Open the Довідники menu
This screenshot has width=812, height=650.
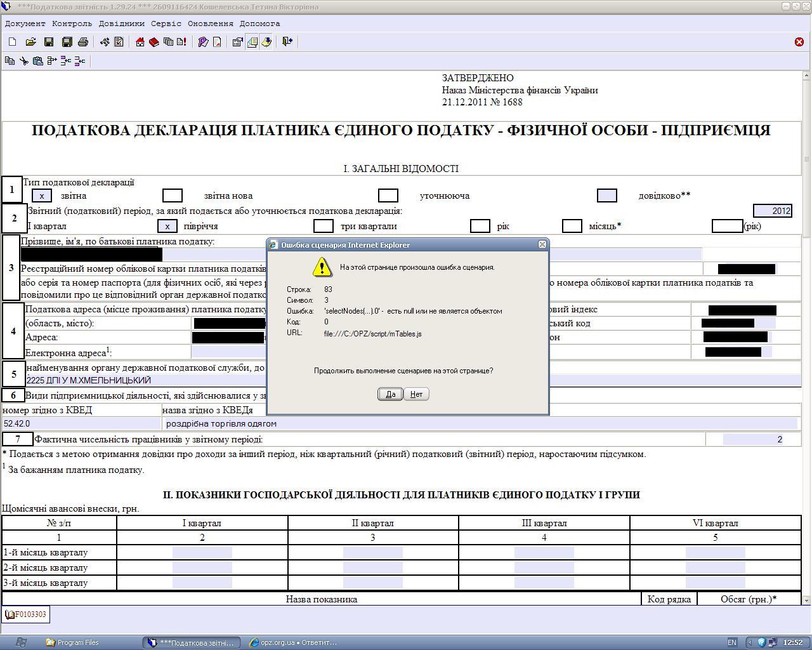[x=121, y=23]
